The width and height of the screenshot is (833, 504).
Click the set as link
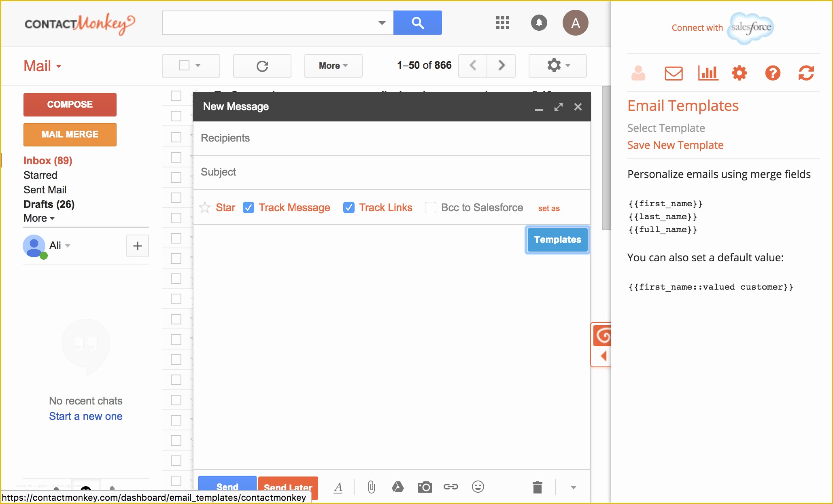click(549, 208)
